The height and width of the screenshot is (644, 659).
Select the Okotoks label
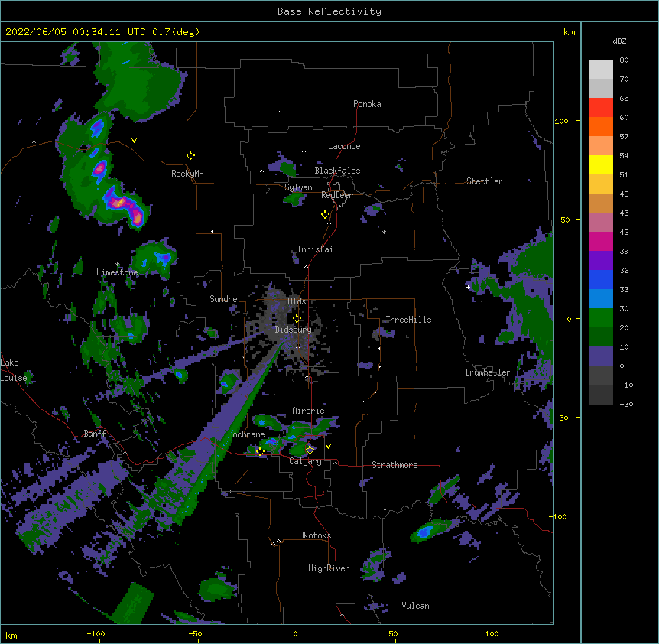[315, 535]
